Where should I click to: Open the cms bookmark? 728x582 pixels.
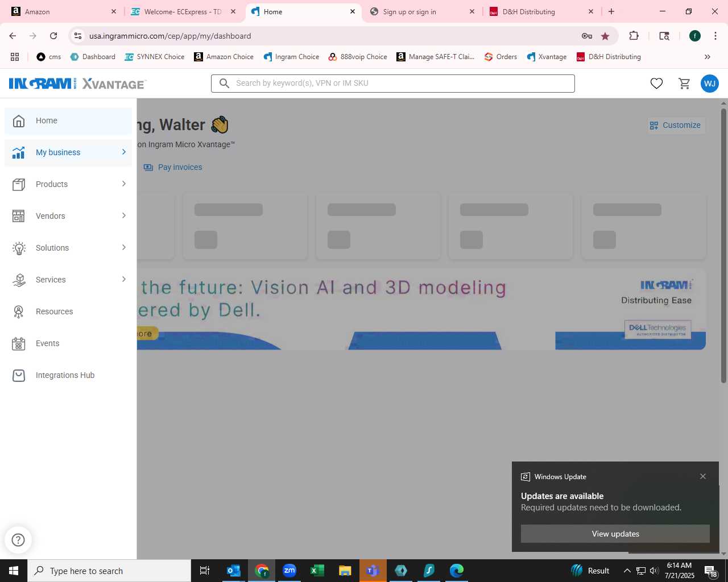tap(49, 57)
